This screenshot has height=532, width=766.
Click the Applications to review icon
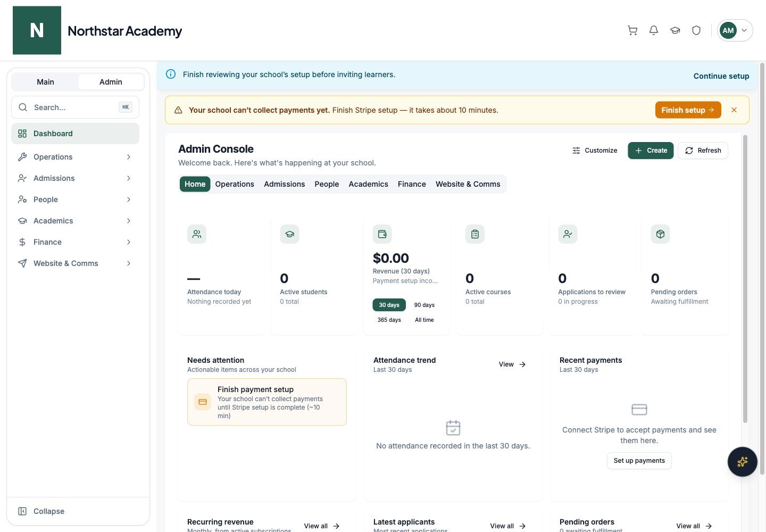[568, 234]
